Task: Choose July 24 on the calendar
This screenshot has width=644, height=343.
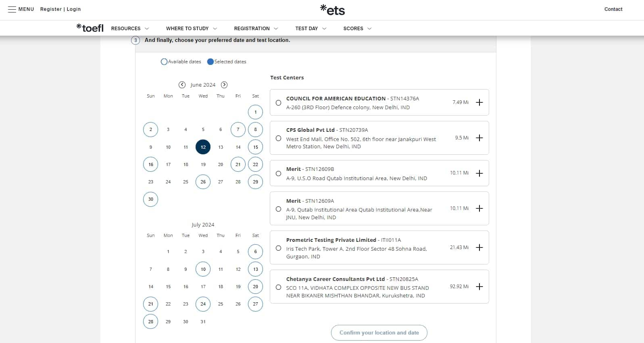Action: 203,304
